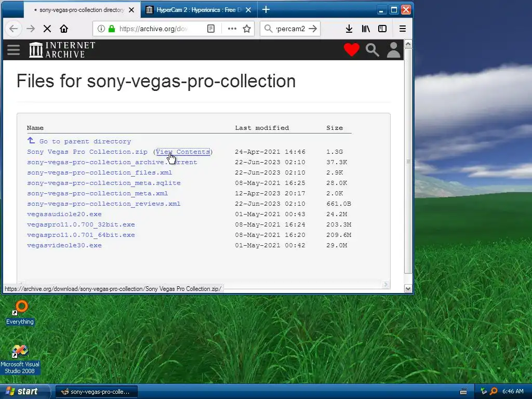532x399 pixels.
Task: Click the search box containing percam2
Action: coord(290,29)
